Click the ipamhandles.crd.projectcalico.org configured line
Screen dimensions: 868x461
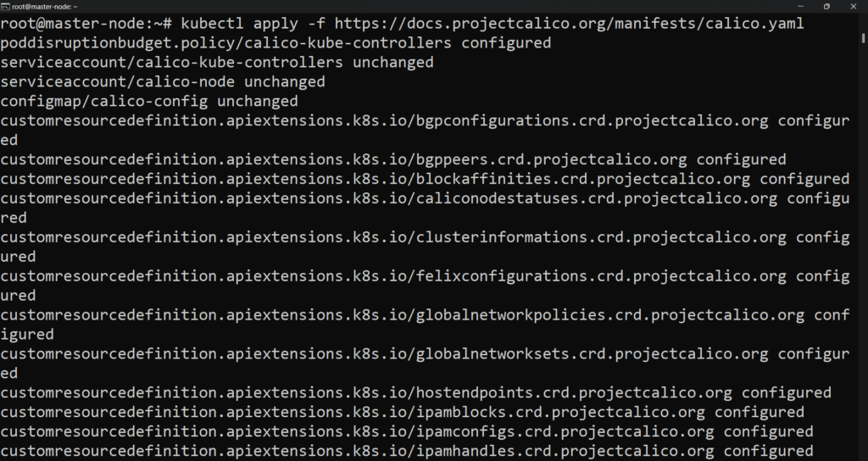[x=407, y=452]
